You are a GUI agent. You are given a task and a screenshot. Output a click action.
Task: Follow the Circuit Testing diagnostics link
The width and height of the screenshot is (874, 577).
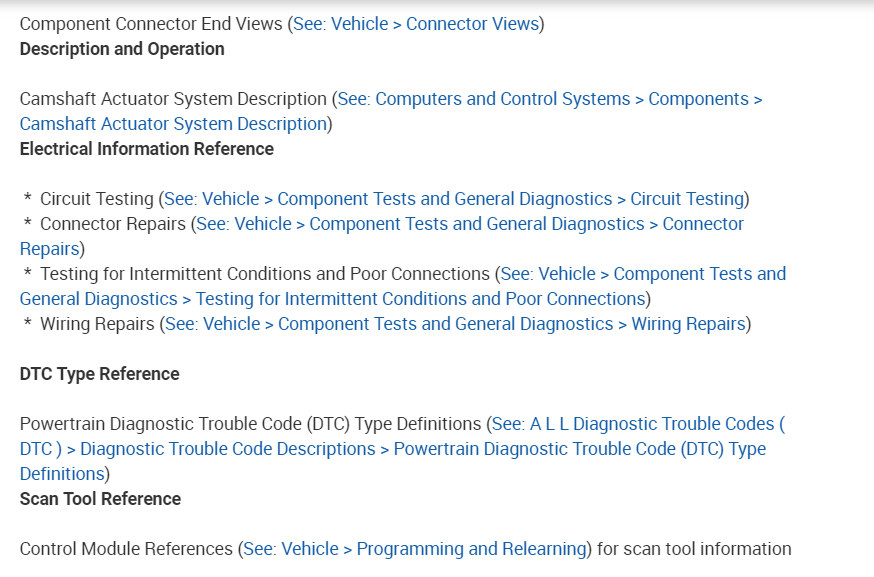[x=454, y=199]
